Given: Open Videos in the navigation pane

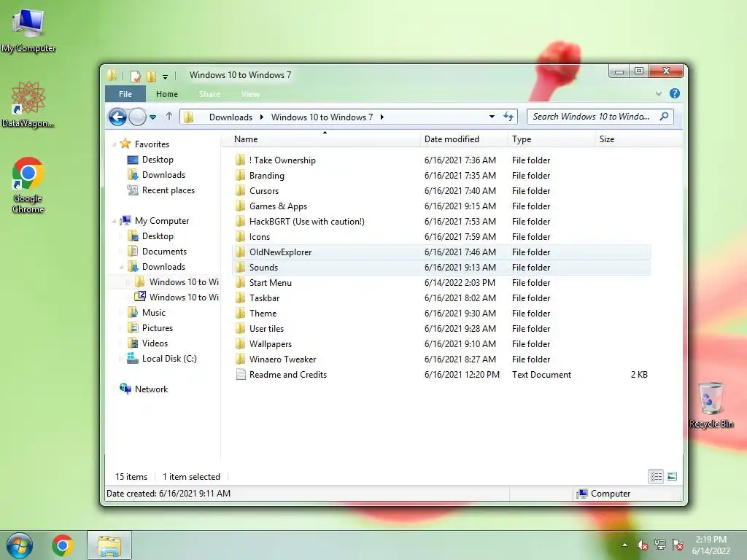Looking at the screenshot, I should pos(155,343).
